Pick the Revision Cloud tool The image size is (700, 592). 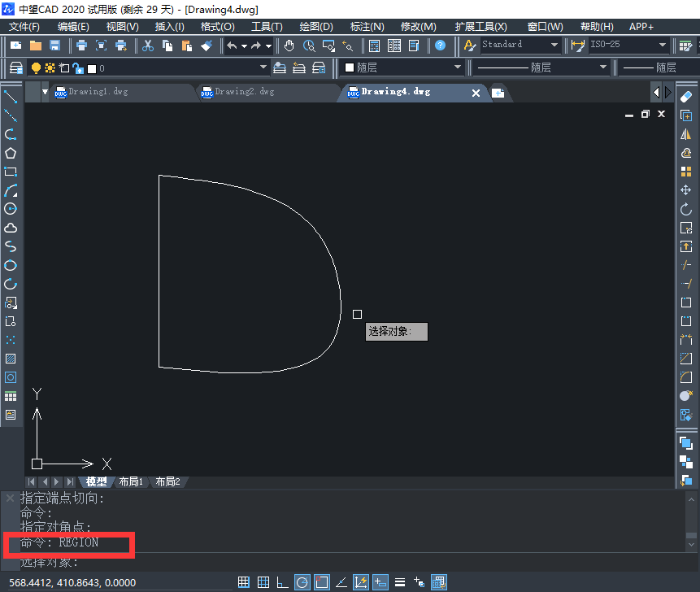[11, 228]
